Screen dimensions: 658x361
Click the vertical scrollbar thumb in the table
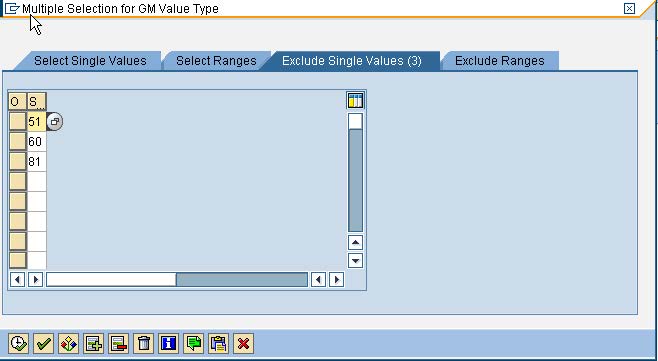[355, 122]
